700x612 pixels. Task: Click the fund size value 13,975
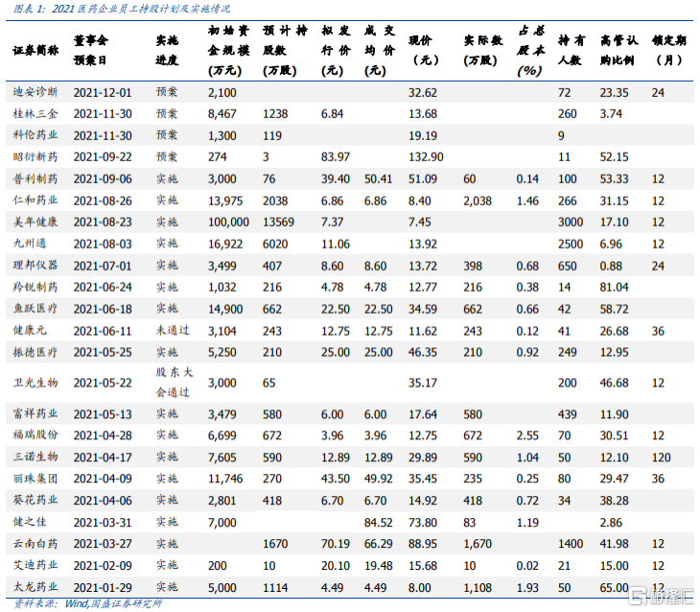click(225, 201)
